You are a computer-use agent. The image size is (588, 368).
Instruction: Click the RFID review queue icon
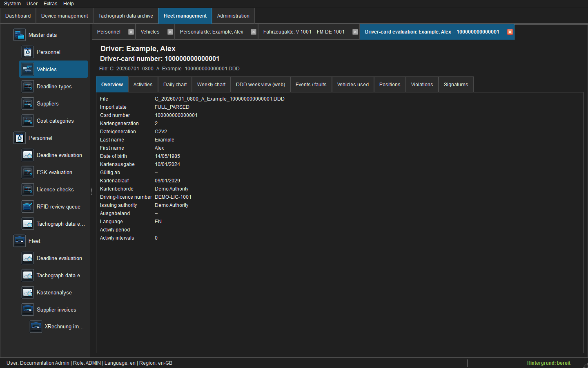(28, 206)
